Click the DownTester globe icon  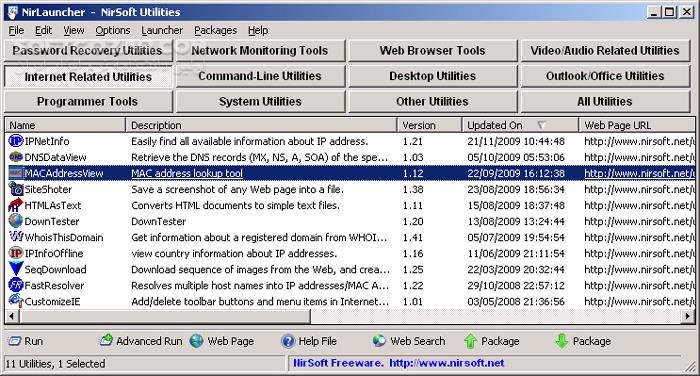pyautogui.click(x=16, y=221)
